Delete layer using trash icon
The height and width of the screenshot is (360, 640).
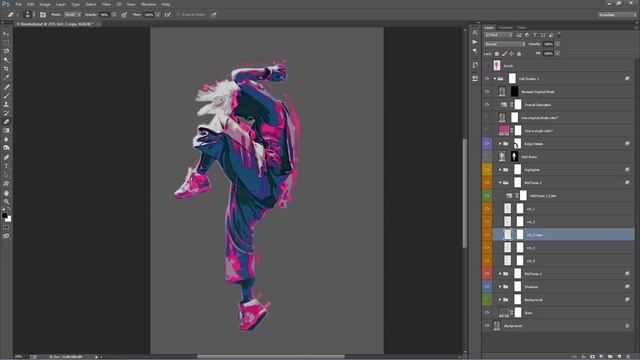click(x=628, y=356)
